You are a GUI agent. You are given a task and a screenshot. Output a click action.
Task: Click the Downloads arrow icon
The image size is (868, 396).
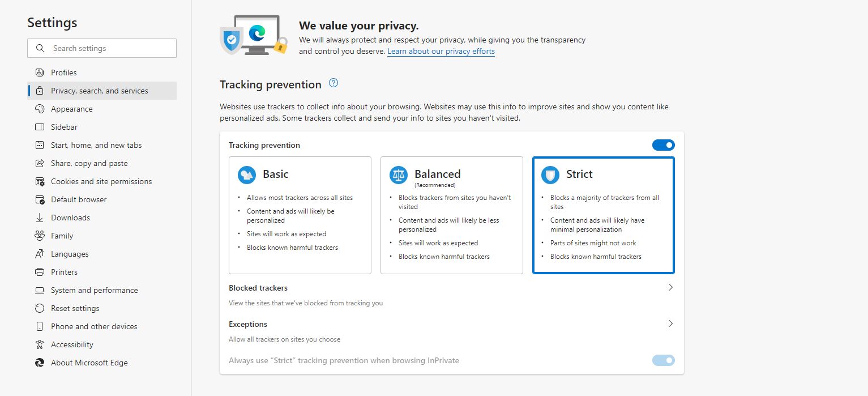coord(40,218)
